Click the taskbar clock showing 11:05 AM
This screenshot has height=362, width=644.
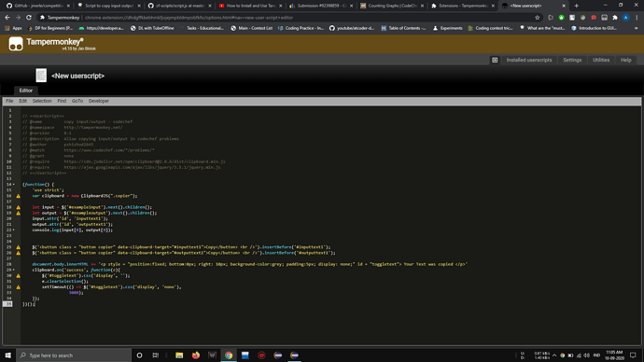point(614,355)
